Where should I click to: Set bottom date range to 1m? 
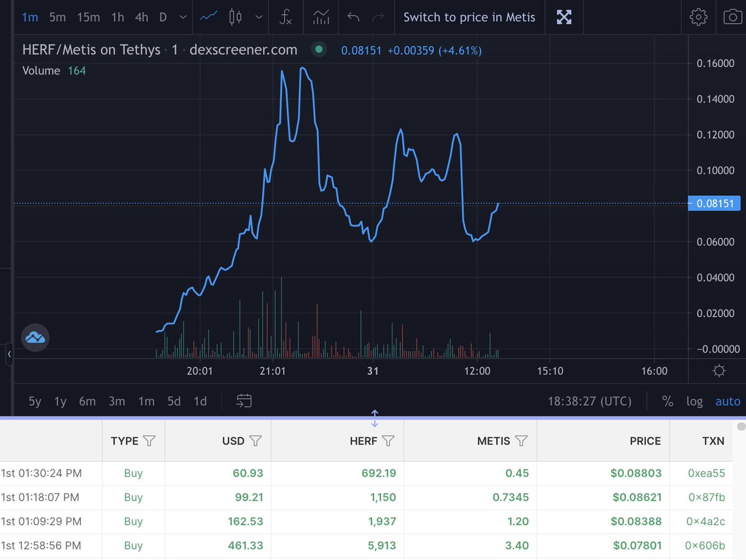pyautogui.click(x=146, y=402)
